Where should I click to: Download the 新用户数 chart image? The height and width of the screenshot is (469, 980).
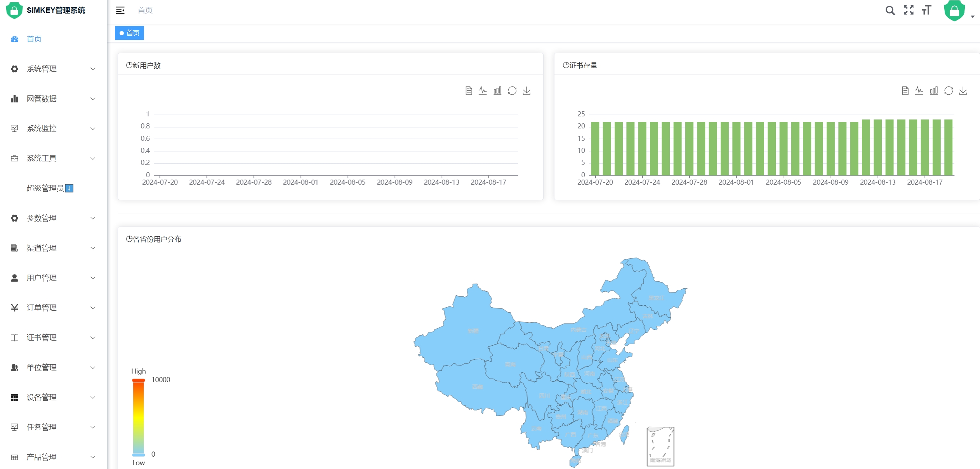pyautogui.click(x=526, y=91)
